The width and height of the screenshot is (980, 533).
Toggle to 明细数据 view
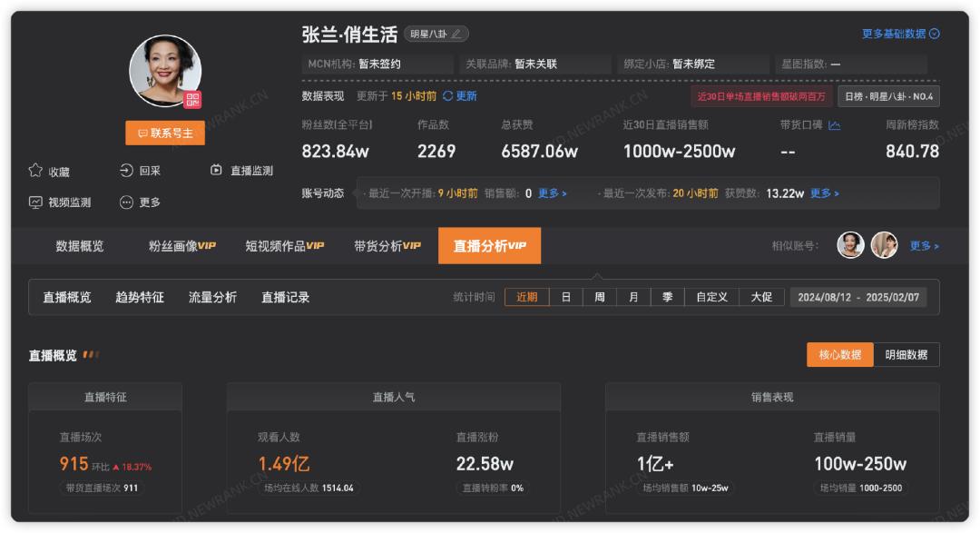click(x=906, y=355)
